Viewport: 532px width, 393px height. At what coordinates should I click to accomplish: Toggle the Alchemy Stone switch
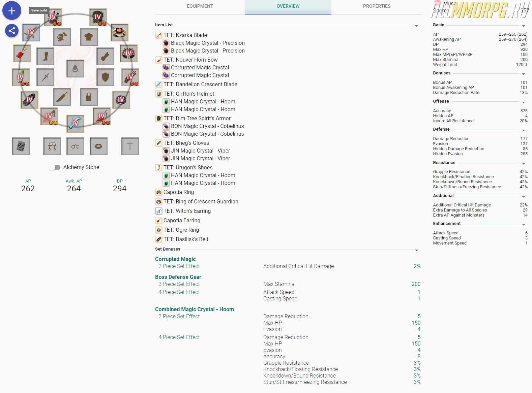tap(54, 167)
